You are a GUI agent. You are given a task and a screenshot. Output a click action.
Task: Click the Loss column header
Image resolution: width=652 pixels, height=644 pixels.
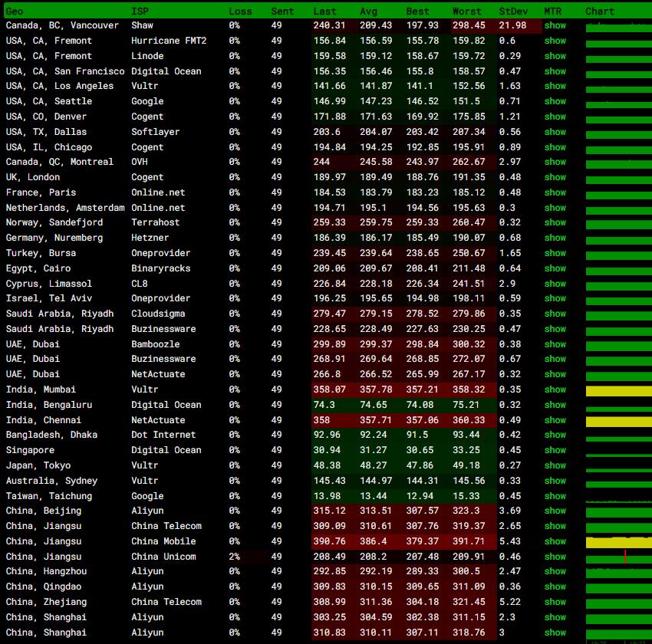240,11
